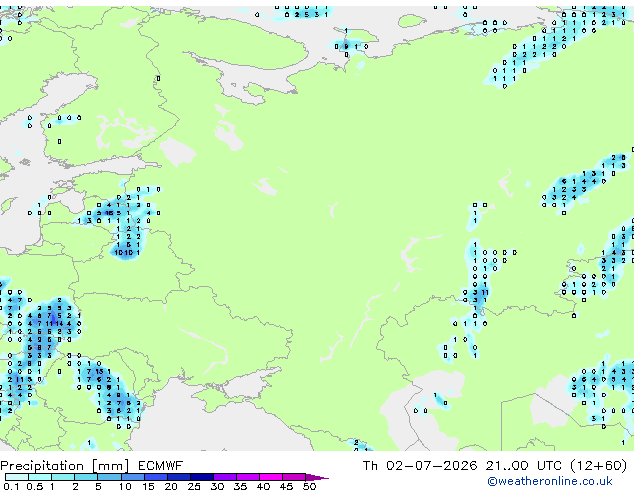Screen dimensions: 634x490
Task: Click the '(12+60)' forecast offset text
Action: (x=599, y=466)
